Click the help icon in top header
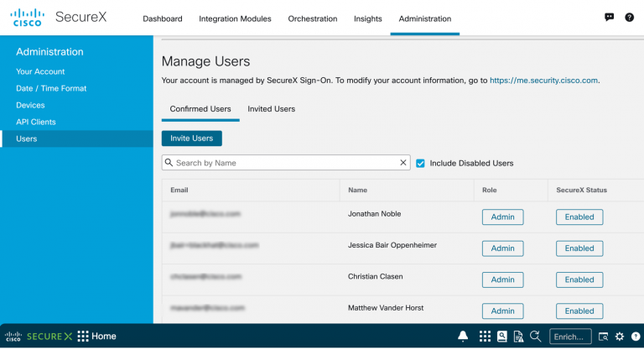 [x=629, y=18]
